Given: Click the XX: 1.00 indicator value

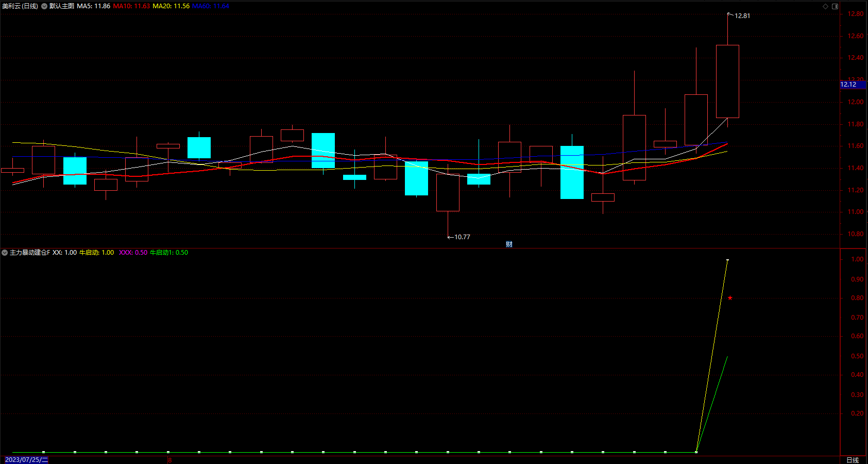Looking at the screenshot, I should click(x=65, y=253).
